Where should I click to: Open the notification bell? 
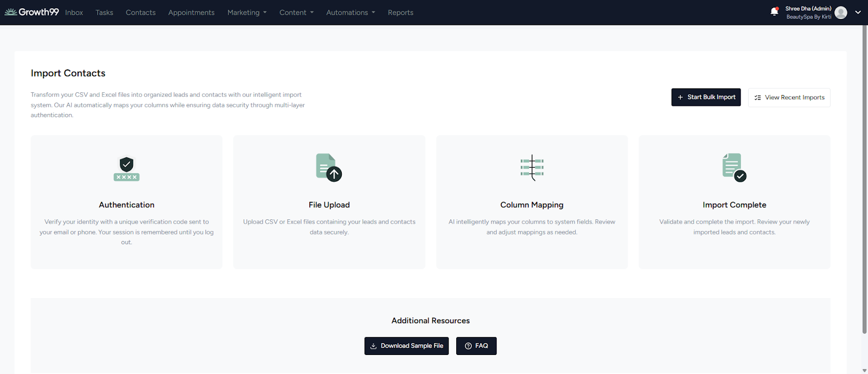[x=774, y=12]
